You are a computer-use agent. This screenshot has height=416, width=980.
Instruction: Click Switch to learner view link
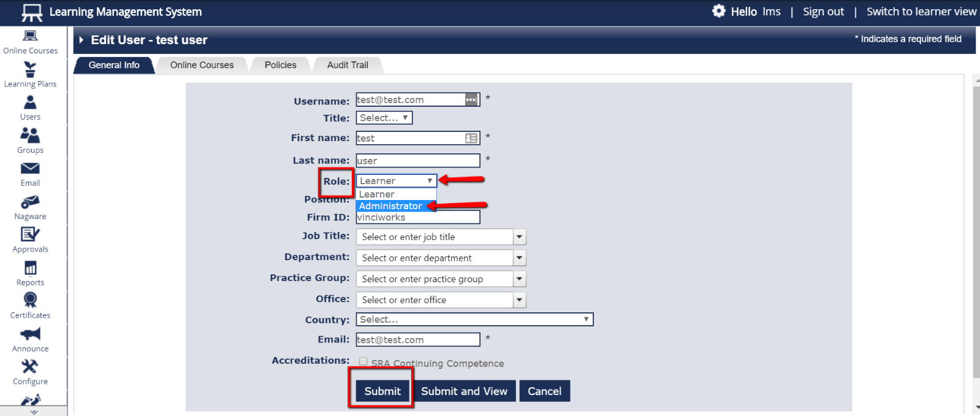pyautogui.click(x=921, y=12)
